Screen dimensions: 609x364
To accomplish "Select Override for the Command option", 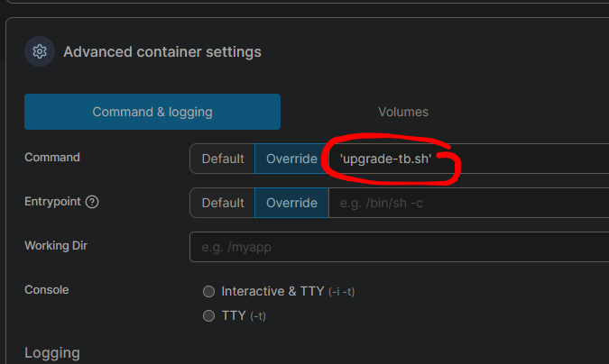I will [x=291, y=159].
